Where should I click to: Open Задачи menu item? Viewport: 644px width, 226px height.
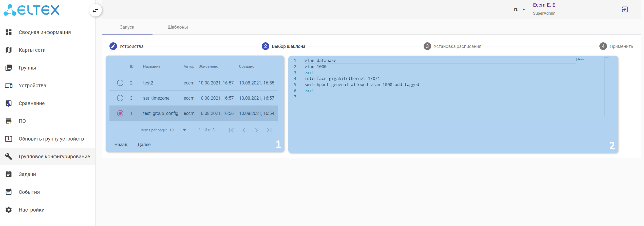48,174
